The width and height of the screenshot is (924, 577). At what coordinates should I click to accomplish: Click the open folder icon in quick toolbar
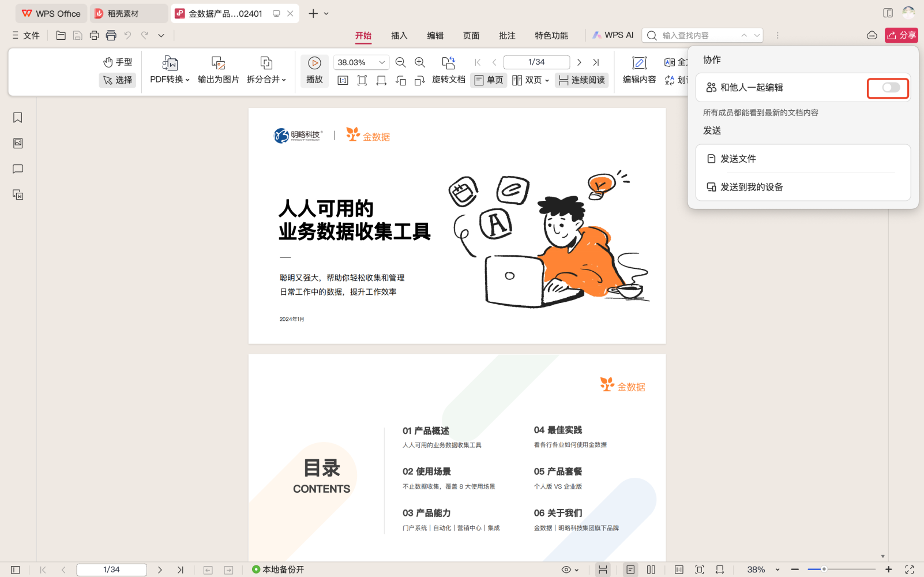pos(61,35)
